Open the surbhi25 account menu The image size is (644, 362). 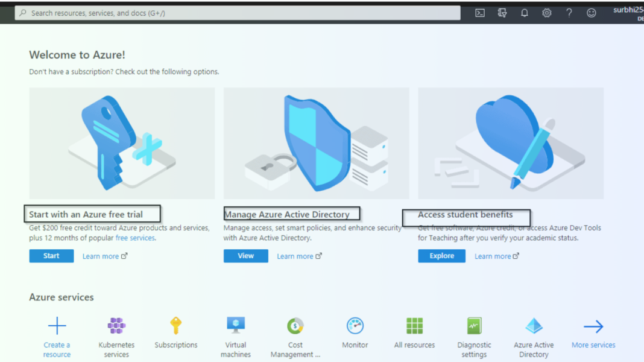[629, 13]
